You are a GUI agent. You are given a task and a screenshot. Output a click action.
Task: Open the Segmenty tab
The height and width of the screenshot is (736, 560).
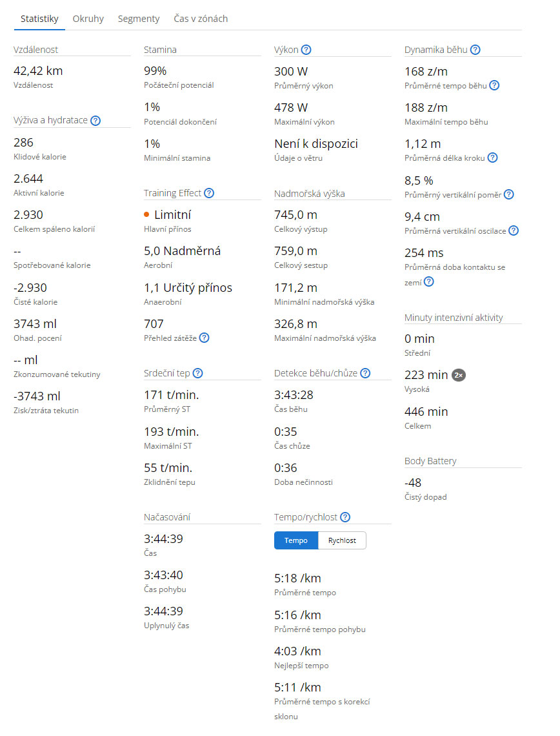[x=139, y=19]
